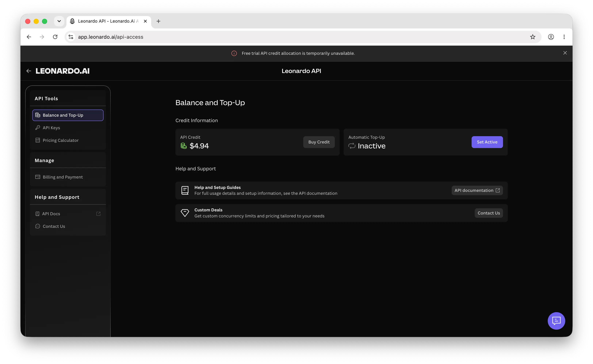Open the Chrome three-dot menu
The image size is (593, 364).
point(564,37)
